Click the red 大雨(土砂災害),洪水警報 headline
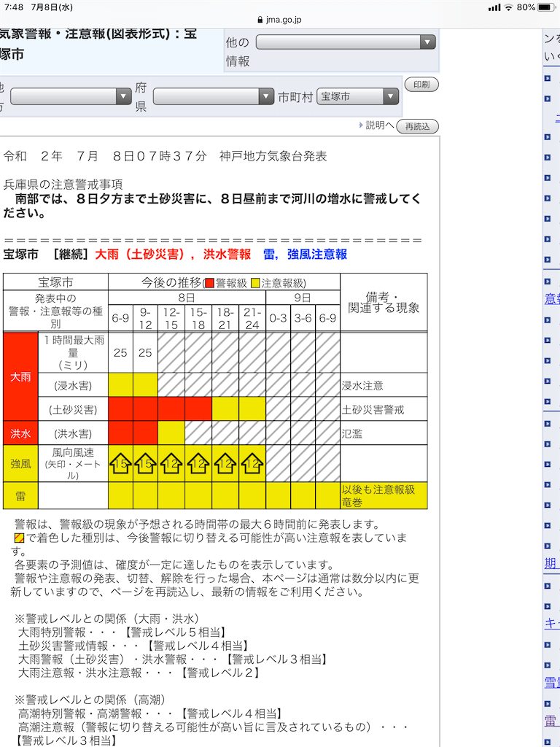560x747 pixels. tap(173, 255)
